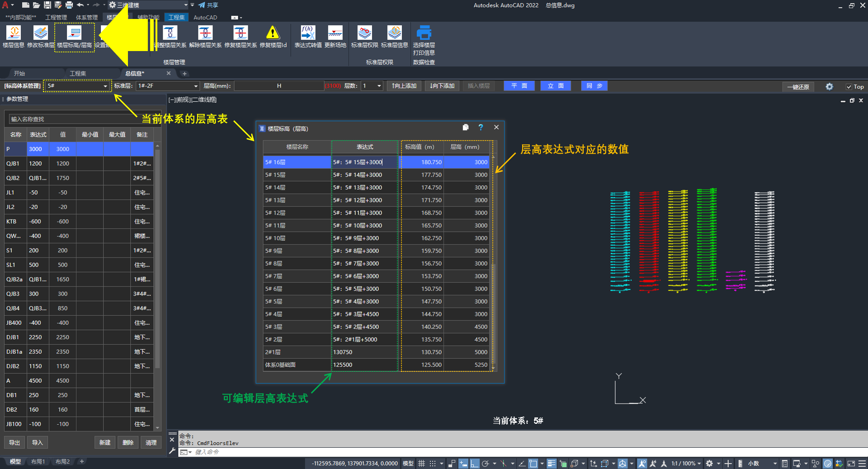This screenshot has width=868, height=469.
Task: Open 选择楼层打印信息 printer icon
Action: pyautogui.click(x=424, y=36)
